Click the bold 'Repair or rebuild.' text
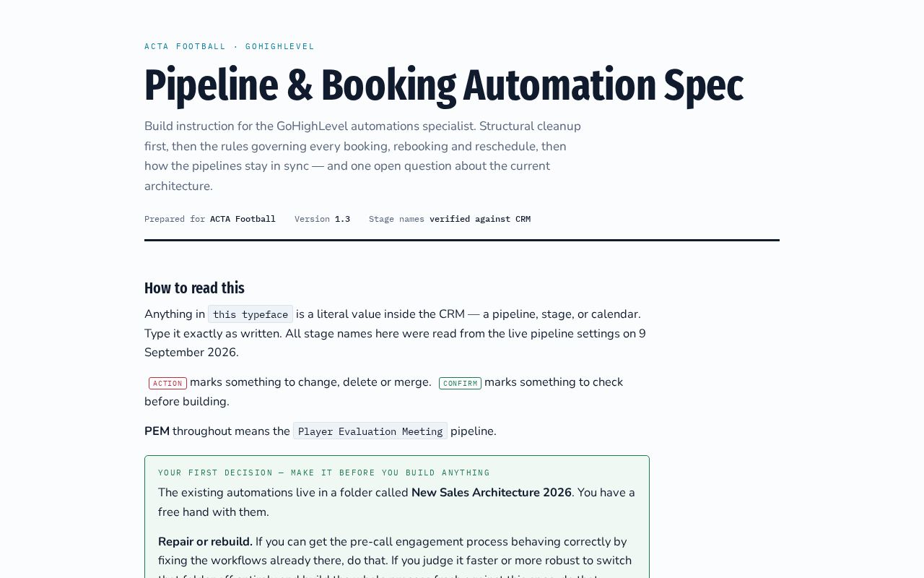 tap(205, 542)
